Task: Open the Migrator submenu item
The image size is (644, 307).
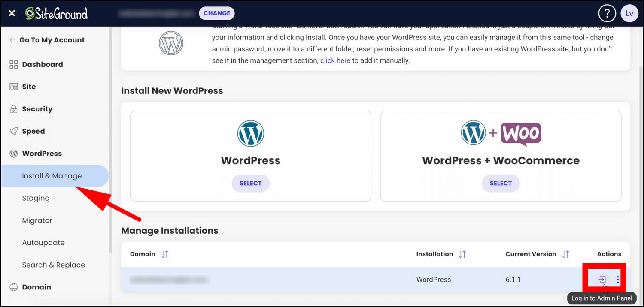Action: (37, 220)
